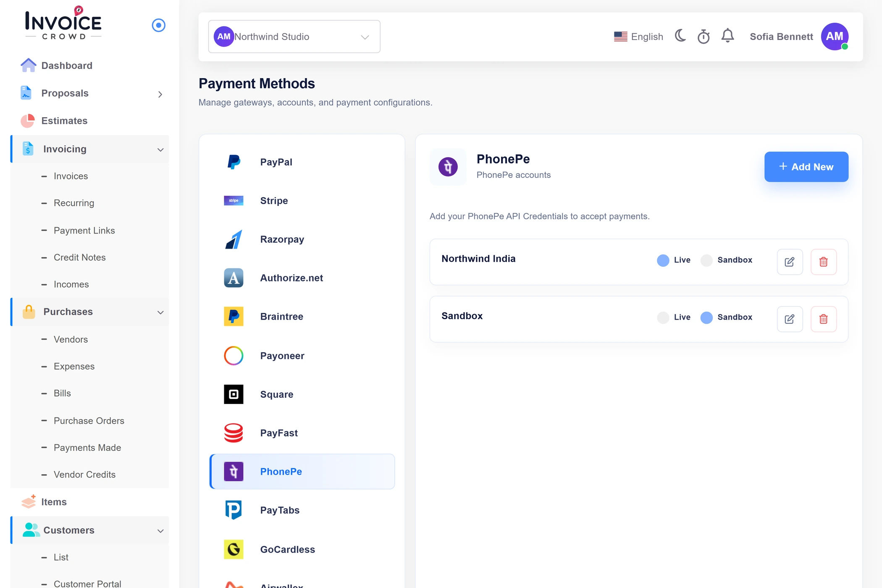The image size is (882, 588).
Task: Click the Proposals document icon
Action: [x=26, y=93]
